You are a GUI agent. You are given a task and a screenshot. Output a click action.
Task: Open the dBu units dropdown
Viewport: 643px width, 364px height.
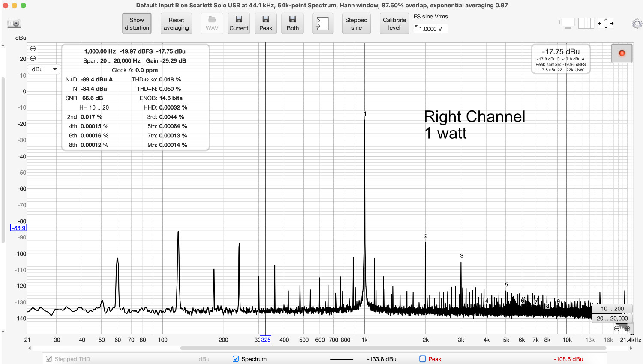(x=44, y=69)
